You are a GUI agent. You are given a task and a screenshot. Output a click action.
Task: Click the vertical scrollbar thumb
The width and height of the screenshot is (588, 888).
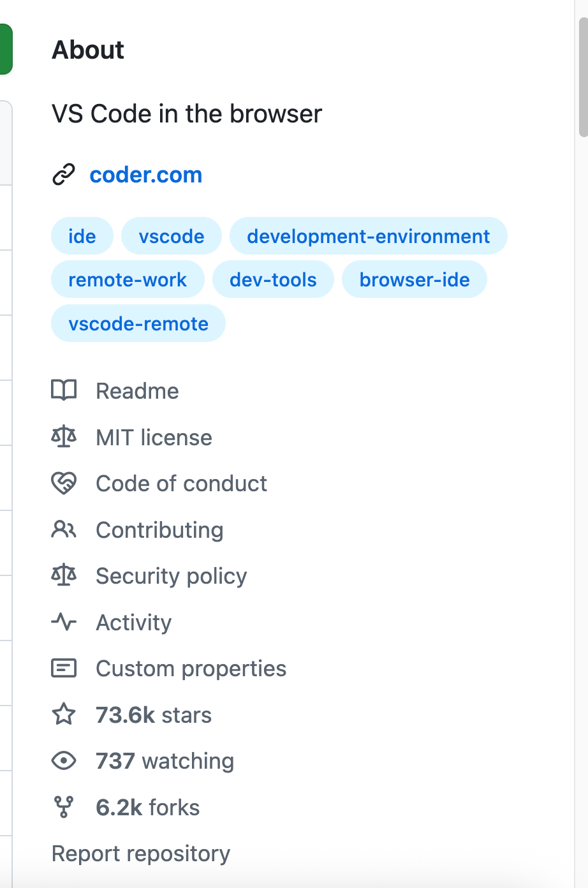click(x=583, y=77)
